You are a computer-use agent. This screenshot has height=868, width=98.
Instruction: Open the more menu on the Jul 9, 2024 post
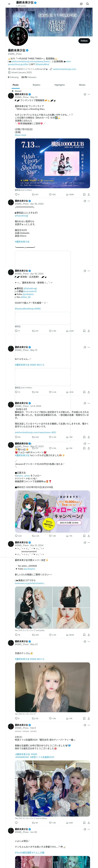tap(89, 403)
